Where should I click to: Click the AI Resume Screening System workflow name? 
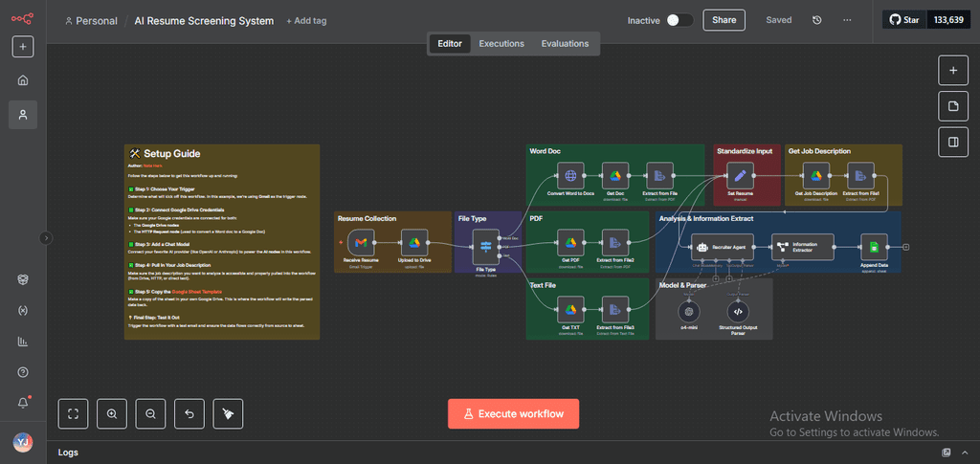tap(204, 21)
